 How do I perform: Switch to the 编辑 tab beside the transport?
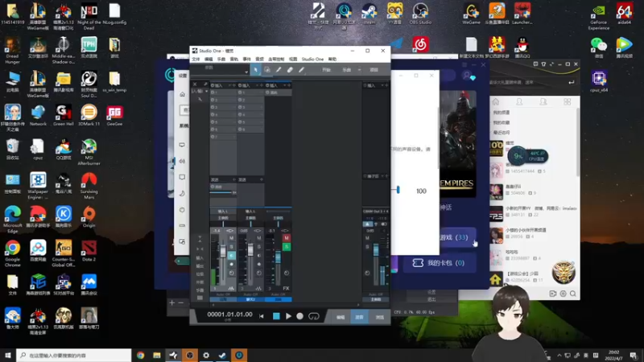click(341, 317)
